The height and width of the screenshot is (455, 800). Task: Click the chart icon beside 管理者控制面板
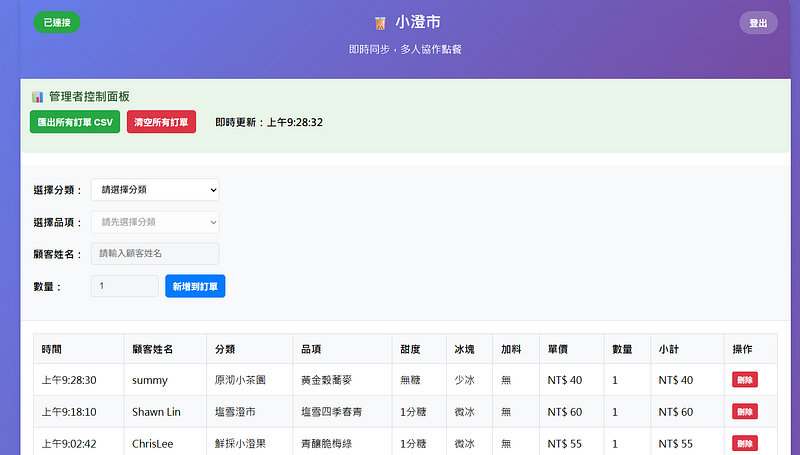[37, 97]
